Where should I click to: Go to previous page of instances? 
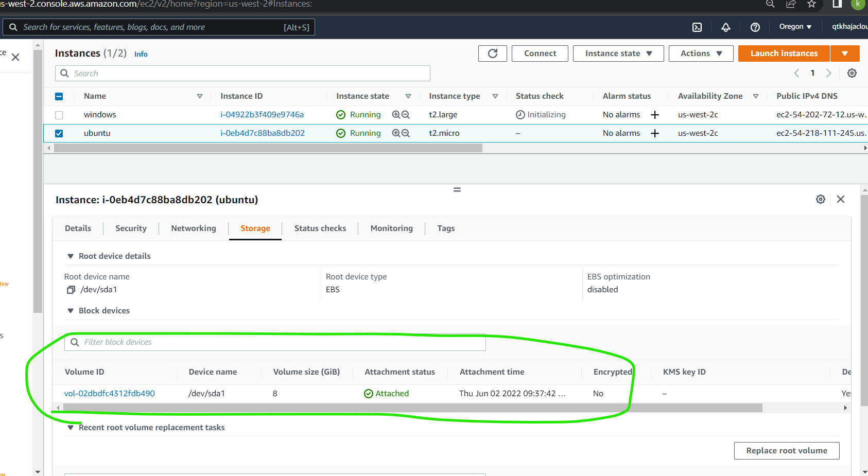pyautogui.click(x=796, y=73)
